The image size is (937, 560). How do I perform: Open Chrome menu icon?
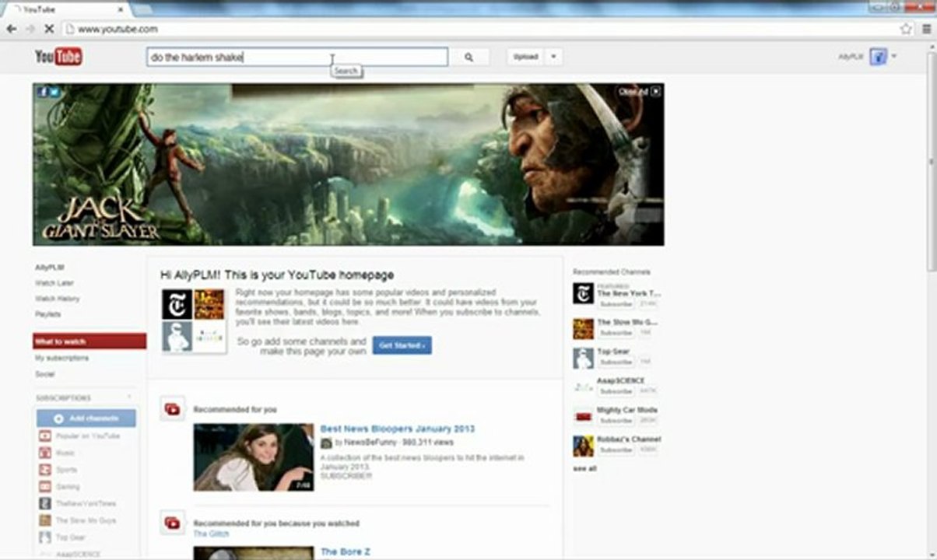925,29
